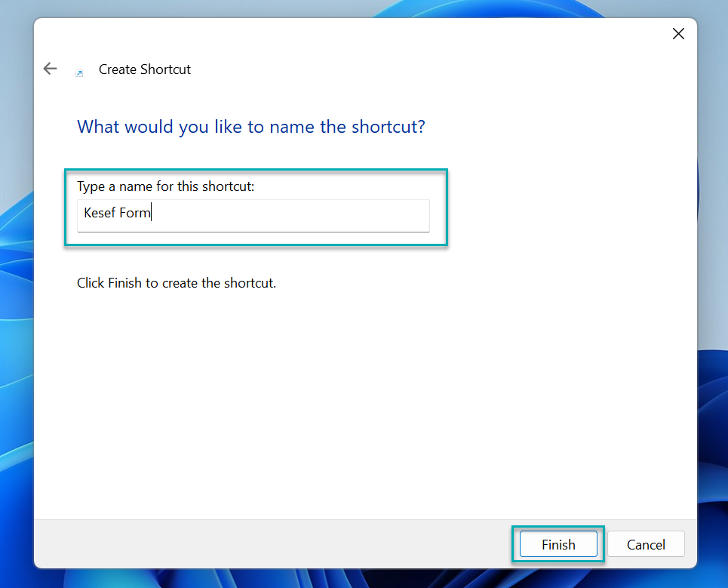Click the heading asking for shortcut name
The image size is (728, 588).
pos(250,126)
